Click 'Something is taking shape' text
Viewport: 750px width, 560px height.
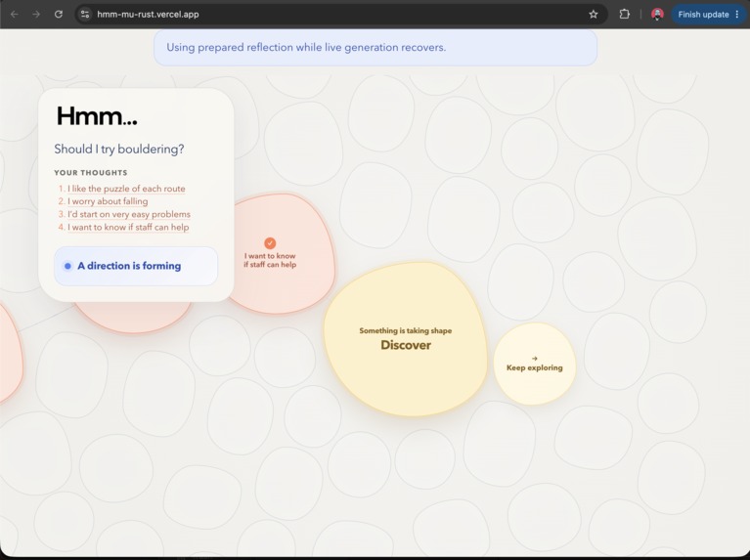coord(406,330)
